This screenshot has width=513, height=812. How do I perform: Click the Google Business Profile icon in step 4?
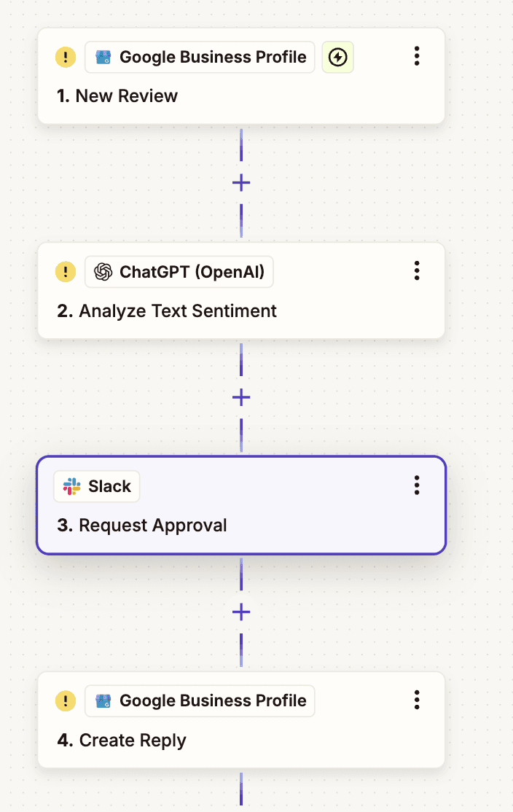click(103, 701)
